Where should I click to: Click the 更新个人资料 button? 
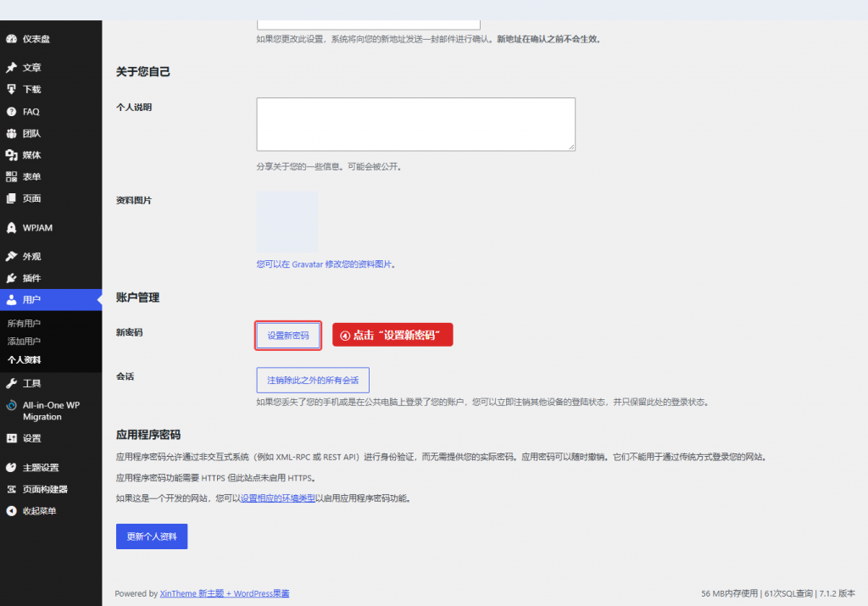(x=152, y=537)
